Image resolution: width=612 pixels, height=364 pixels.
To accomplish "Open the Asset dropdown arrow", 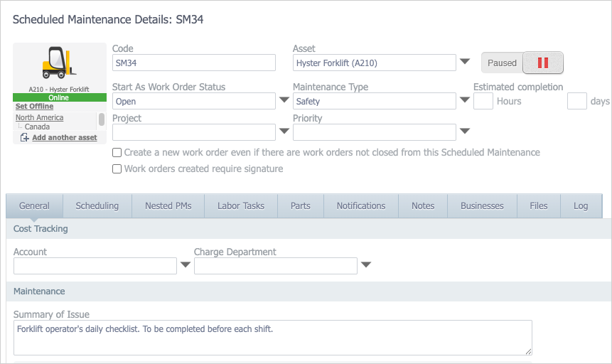I will click(x=465, y=62).
